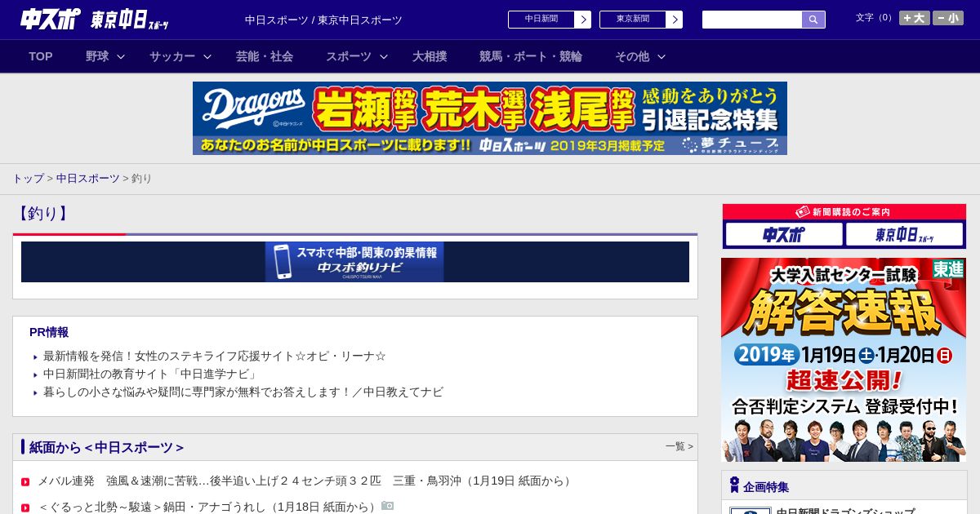Click camera icon beside anago article
Image resolution: width=980 pixels, height=514 pixels.
tap(388, 506)
